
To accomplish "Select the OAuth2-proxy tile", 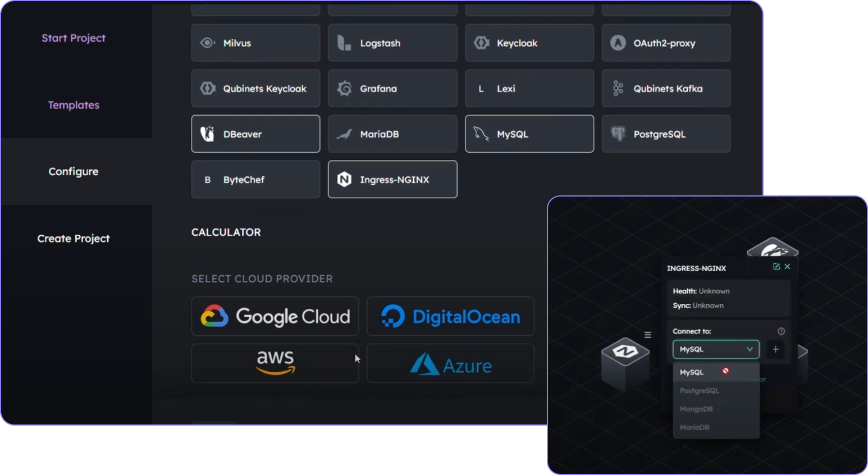I will (666, 43).
